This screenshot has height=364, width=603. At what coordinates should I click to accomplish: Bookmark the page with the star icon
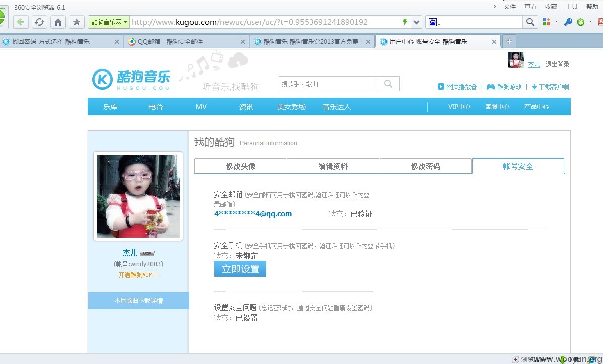pyautogui.click(x=77, y=22)
